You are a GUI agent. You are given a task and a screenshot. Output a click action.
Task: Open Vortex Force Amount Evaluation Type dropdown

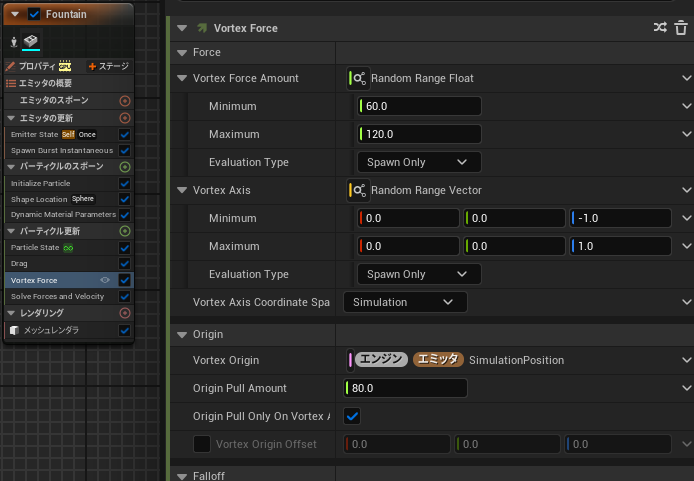tap(418, 162)
